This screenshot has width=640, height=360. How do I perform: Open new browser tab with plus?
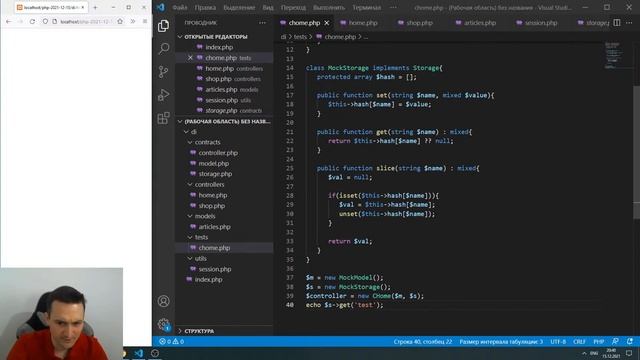click(x=95, y=7)
